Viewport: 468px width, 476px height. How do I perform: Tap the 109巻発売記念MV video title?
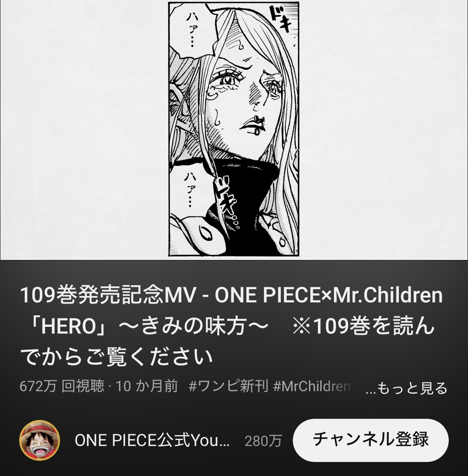pyautogui.click(x=231, y=326)
